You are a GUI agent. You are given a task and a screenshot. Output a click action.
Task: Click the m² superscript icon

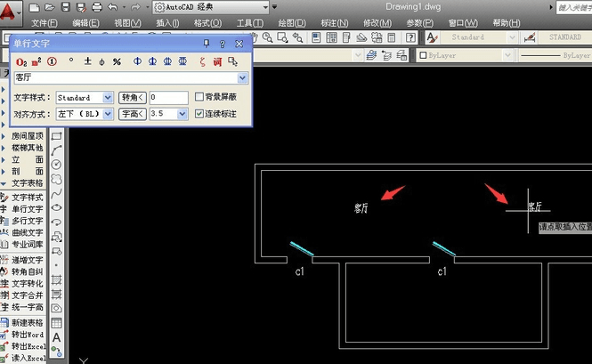coord(36,62)
